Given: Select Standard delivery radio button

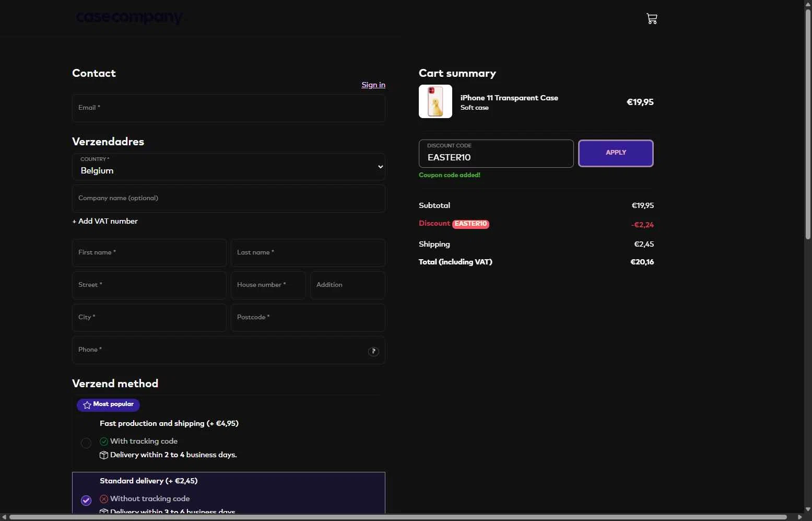Looking at the screenshot, I should pos(86,501).
